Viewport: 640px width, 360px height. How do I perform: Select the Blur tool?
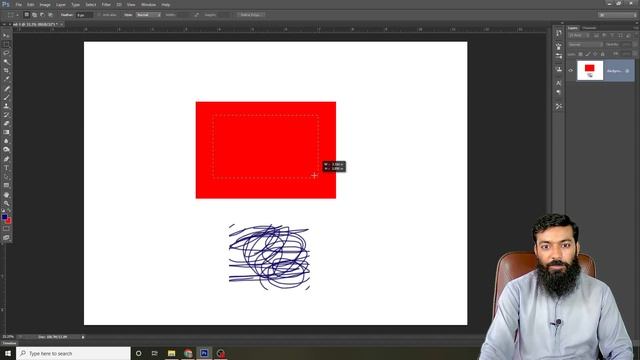point(6,141)
